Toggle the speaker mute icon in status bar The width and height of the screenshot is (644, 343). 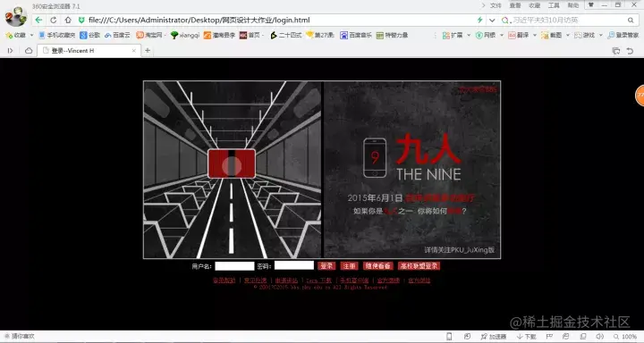tap(599, 337)
